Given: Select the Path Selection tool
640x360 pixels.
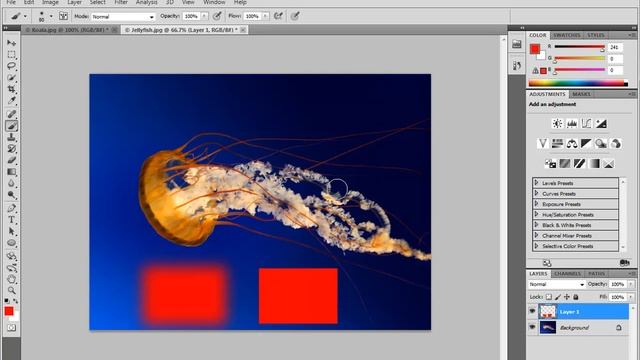Looking at the screenshot, I should tap(11, 231).
